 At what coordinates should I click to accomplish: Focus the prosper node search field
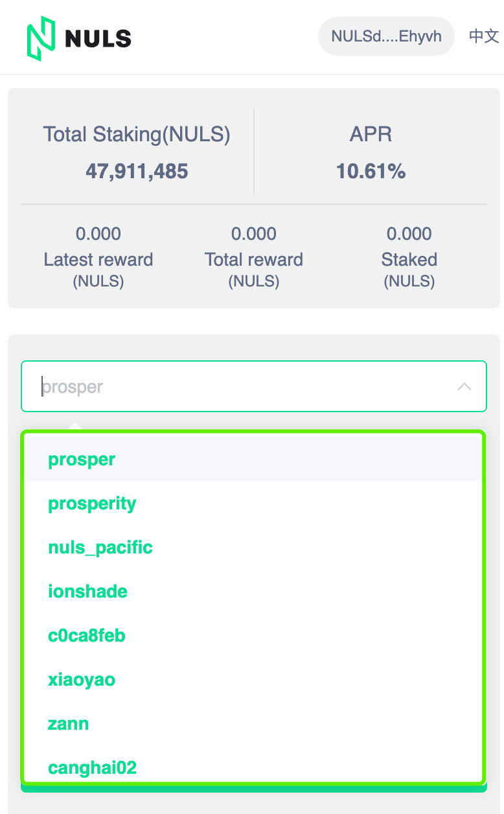click(254, 386)
